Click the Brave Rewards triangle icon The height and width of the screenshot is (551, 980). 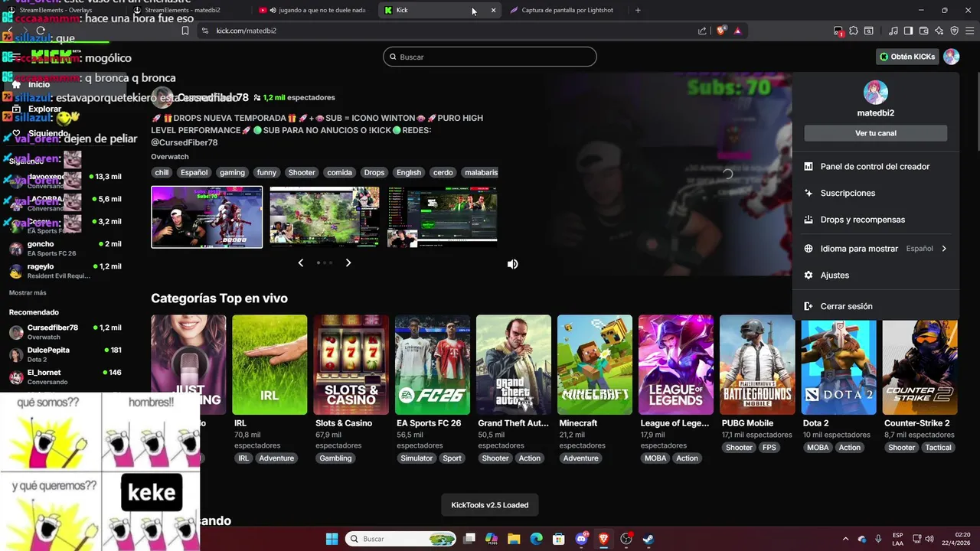coord(737,31)
